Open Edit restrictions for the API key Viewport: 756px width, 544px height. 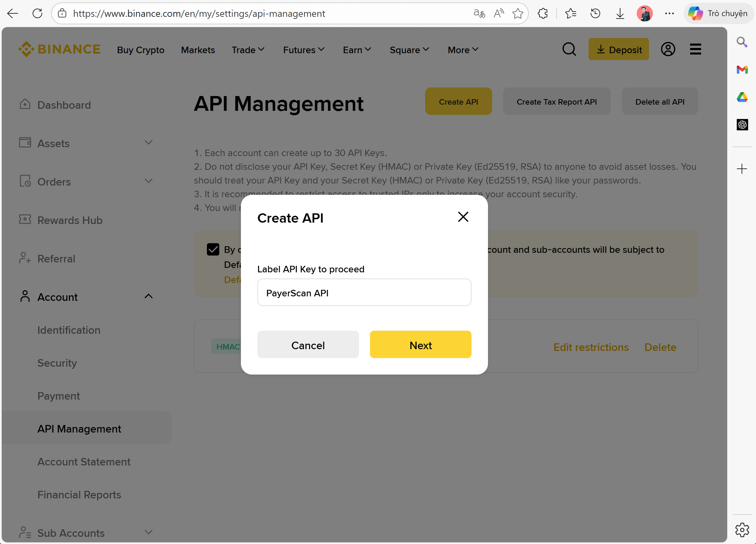pyautogui.click(x=591, y=347)
